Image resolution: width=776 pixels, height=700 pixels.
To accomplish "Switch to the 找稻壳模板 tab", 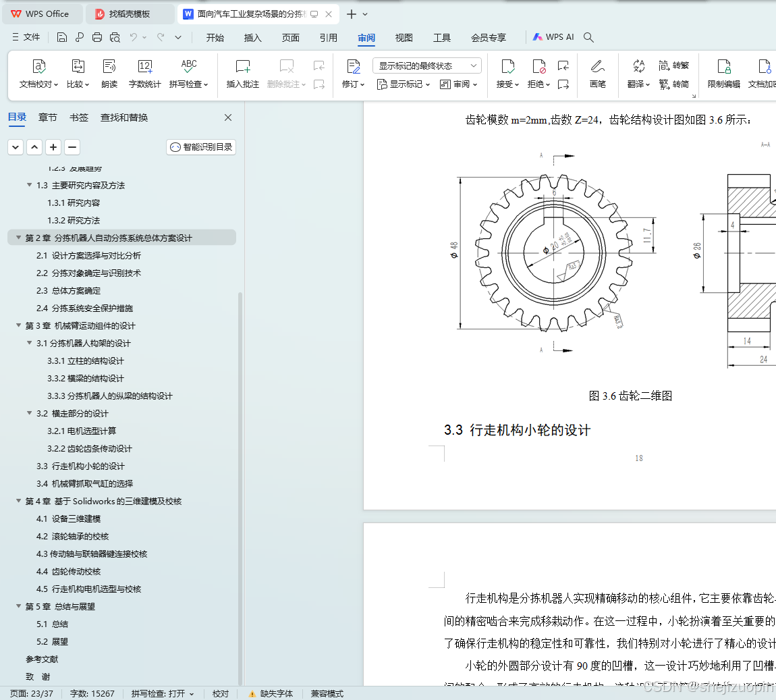I will pos(129,14).
